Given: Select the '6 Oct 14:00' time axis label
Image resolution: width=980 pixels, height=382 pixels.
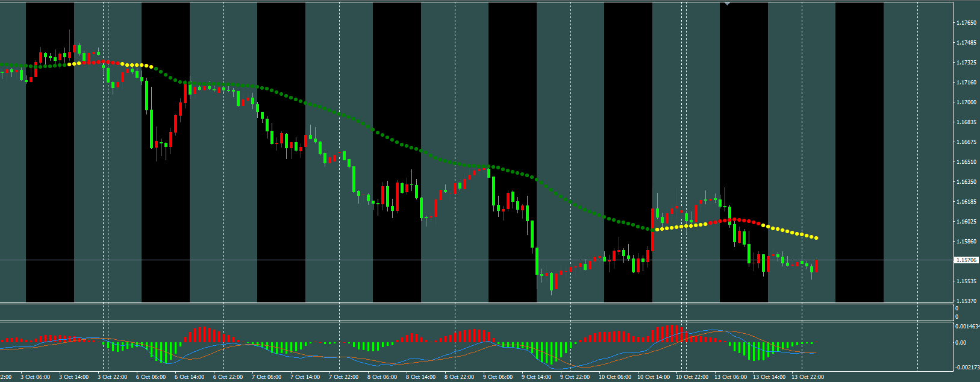Looking at the screenshot, I should point(189,377).
